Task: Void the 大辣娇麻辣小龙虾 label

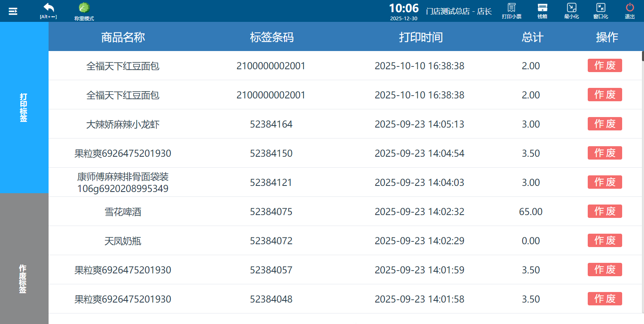Action: 605,124
